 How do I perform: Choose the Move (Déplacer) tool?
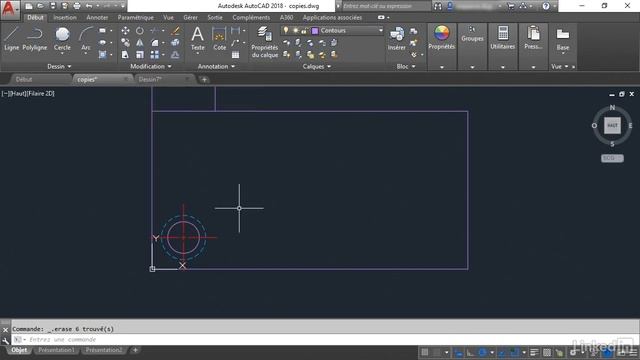coord(125,31)
